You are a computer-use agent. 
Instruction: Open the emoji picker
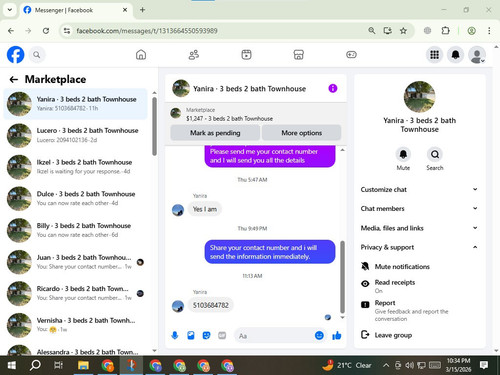pyautogui.click(x=319, y=335)
